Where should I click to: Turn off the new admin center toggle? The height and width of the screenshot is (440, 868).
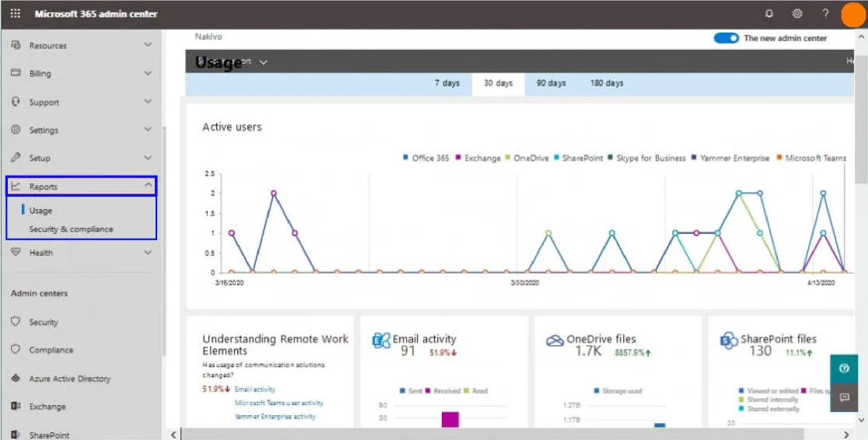tap(726, 38)
